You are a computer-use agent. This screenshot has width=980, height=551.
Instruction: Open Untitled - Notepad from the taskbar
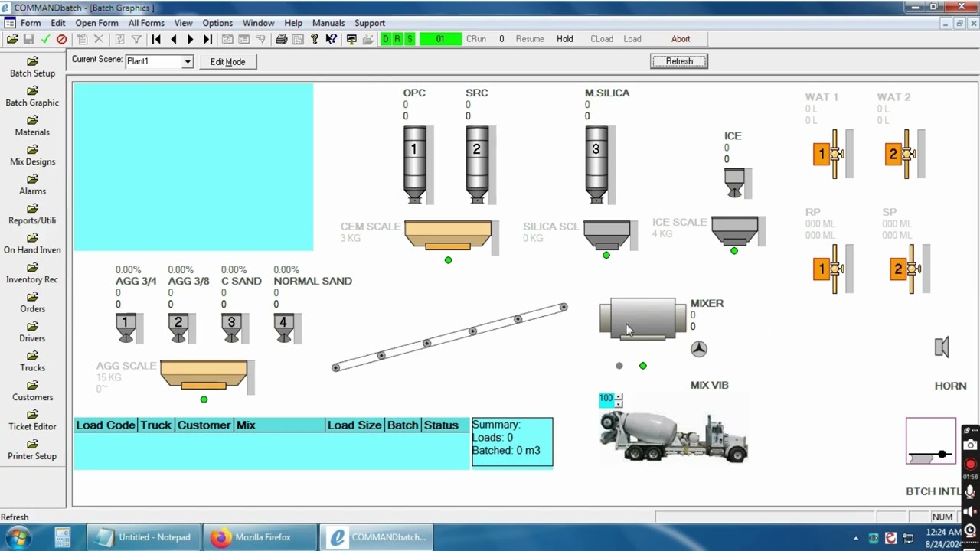point(145,537)
